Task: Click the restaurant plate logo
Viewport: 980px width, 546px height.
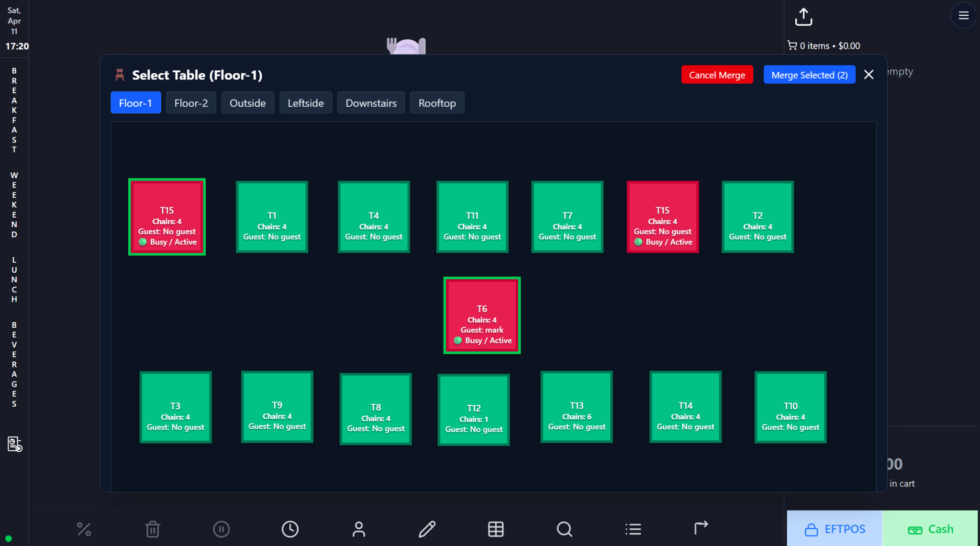Action: coord(406,45)
